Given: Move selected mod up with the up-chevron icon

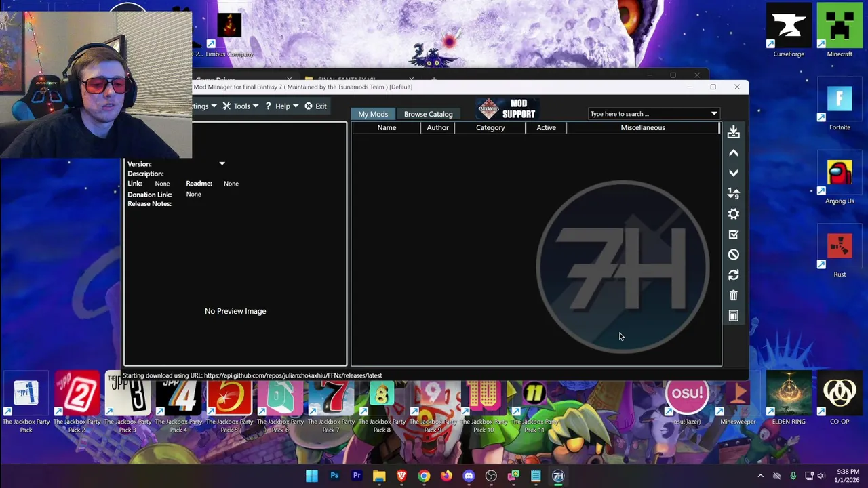Looking at the screenshot, I should (x=733, y=153).
